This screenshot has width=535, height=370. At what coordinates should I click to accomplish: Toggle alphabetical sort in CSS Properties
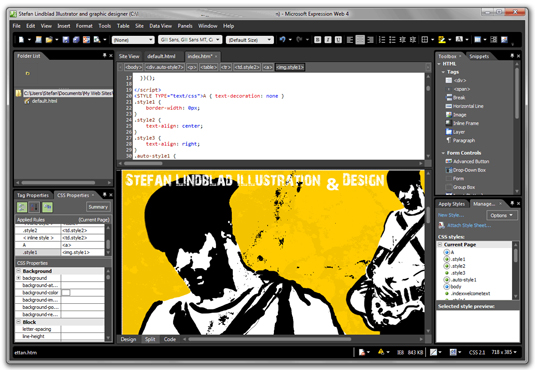coord(34,207)
